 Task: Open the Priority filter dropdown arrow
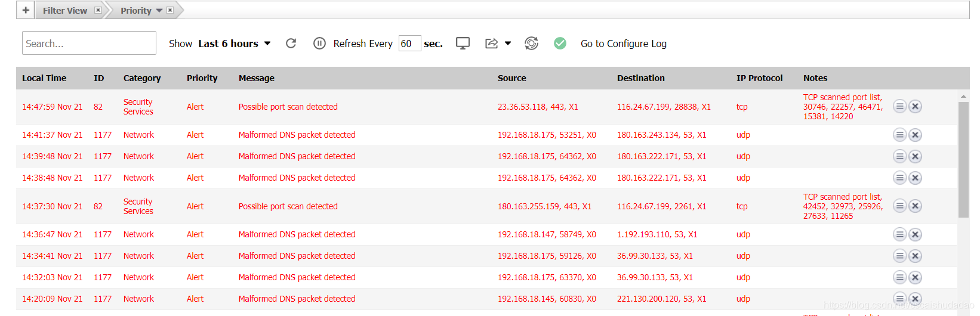(x=159, y=11)
